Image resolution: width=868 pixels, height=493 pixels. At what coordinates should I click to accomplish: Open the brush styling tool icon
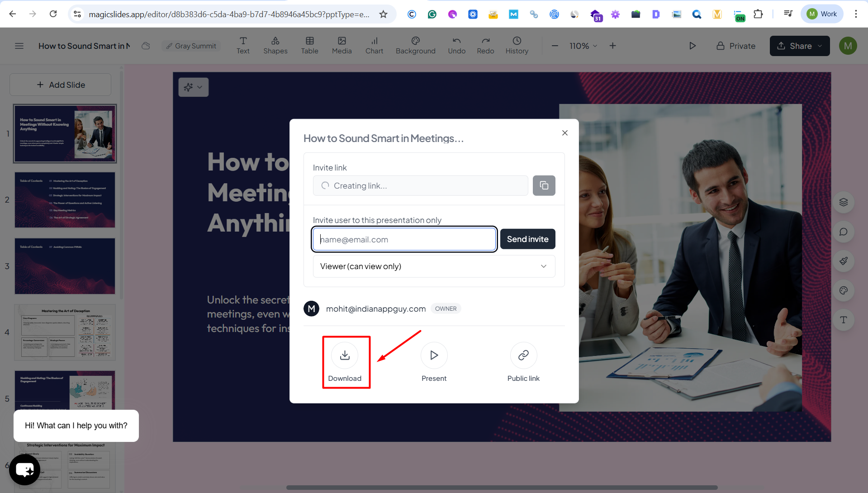click(844, 261)
